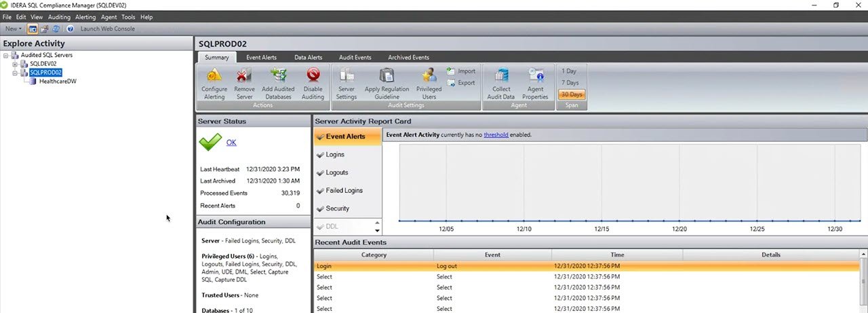Viewport: 868px width, 313px height.
Task: Click the green checkmark server status icon
Action: point(210,142)
